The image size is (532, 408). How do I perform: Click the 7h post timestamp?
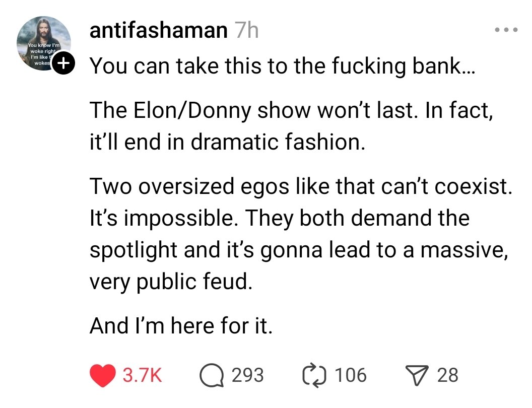[246, 31]
